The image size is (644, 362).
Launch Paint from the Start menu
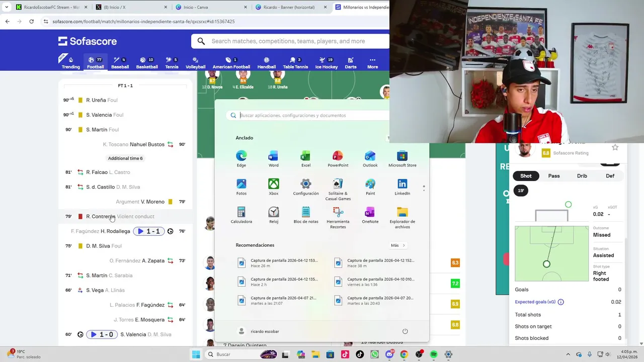pos(370,187)
